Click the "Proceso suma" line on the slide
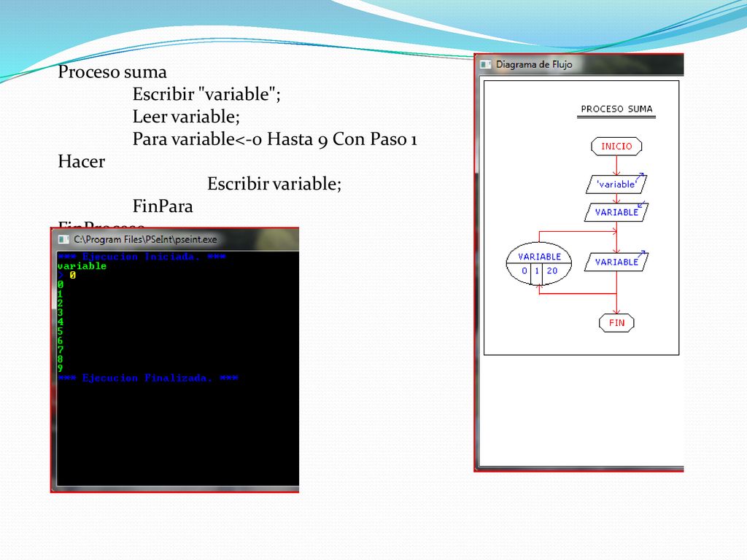747x560 pixels. [112, 72]
